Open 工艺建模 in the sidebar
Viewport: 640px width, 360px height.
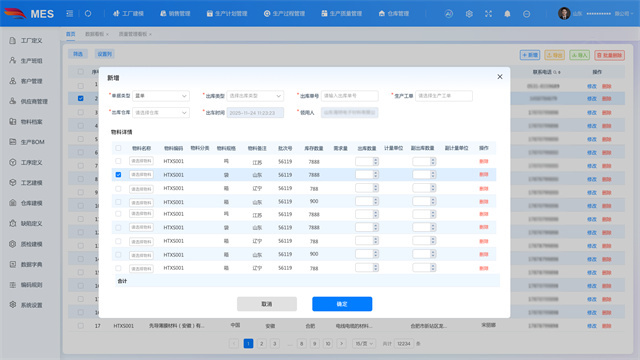(26, 183)
